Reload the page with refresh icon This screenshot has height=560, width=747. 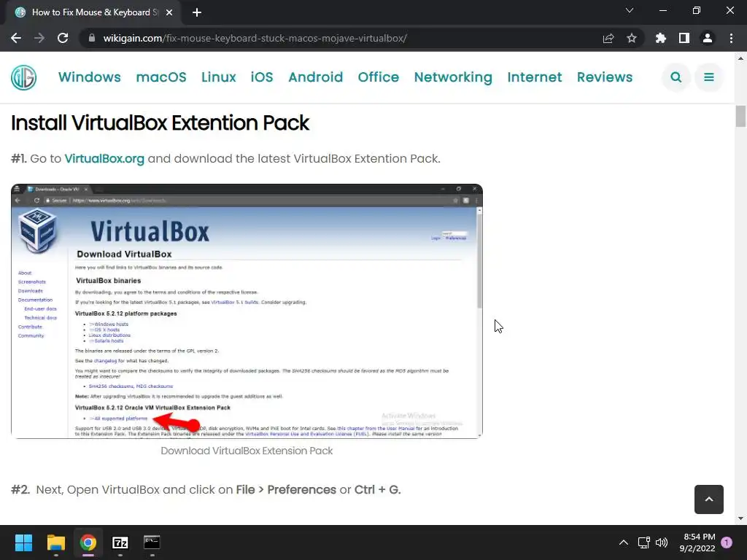tap(63, 38)
